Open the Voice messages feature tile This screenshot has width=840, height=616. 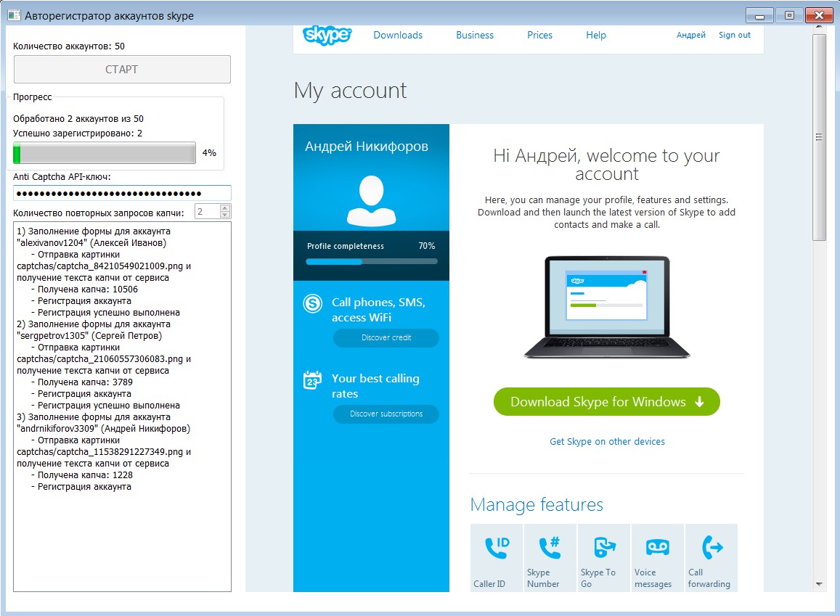(x=657, y=558)
